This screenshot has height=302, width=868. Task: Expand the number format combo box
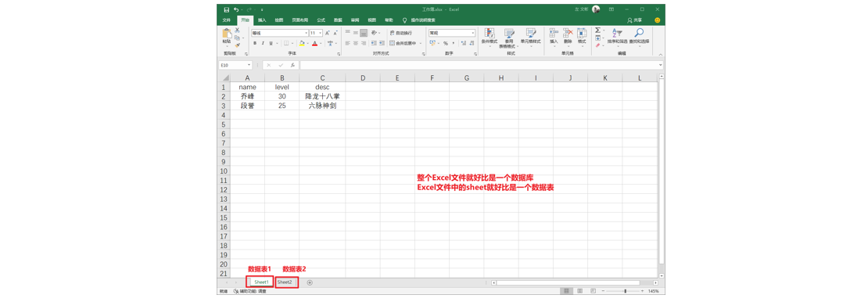tap(473, 33)
